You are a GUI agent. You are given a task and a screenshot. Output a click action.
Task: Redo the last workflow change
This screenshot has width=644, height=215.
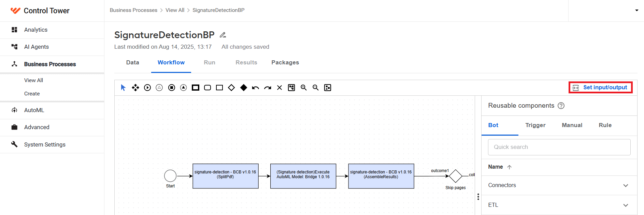tap(268, 88)
